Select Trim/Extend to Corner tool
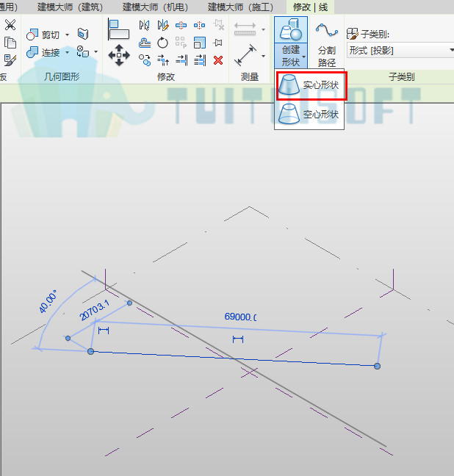Image resolution: width=454 pixels, height=476 pixels. (x=163, y=60)
